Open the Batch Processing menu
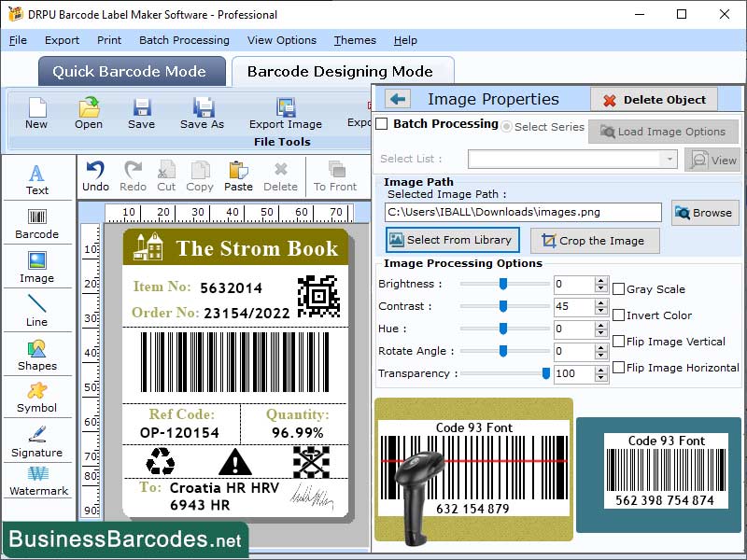The image size is (747, 560). 184,40
